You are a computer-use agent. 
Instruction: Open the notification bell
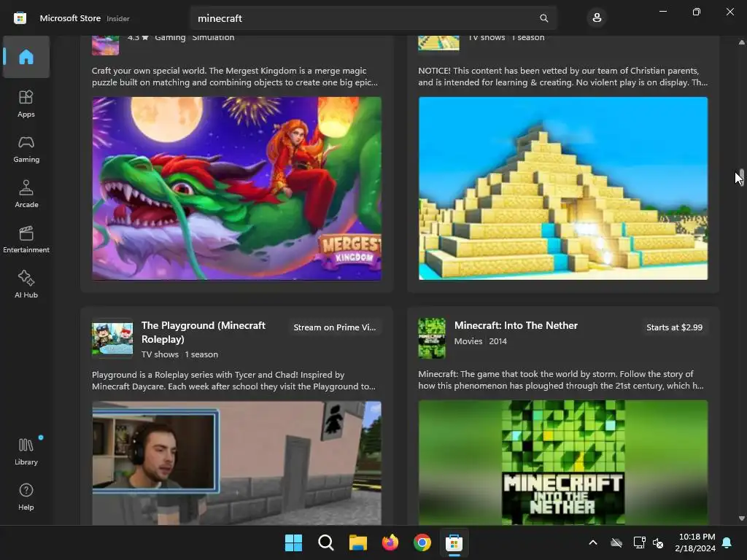[727, 542]
